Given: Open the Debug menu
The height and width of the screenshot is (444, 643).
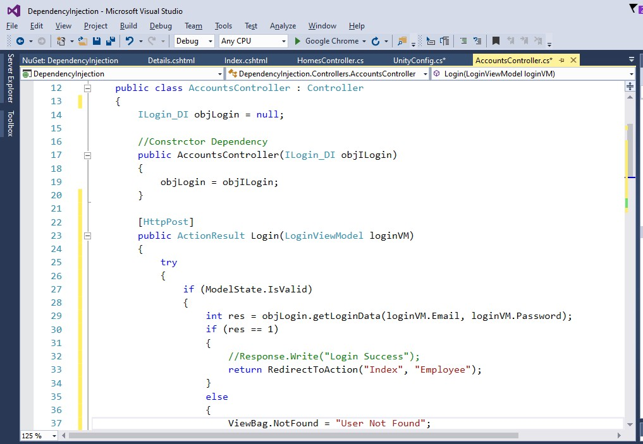Looking at the screenshot, I should coord(161,26).
